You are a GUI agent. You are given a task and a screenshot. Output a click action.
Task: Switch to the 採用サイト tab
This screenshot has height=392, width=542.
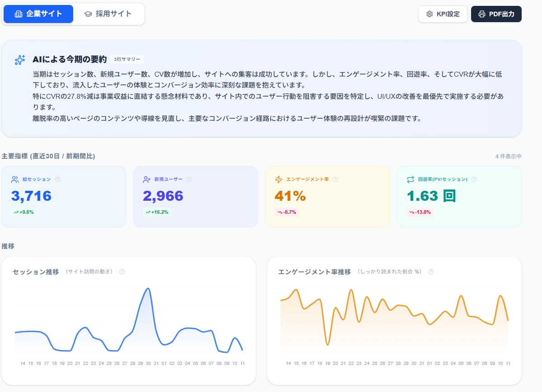click(108, 14)
